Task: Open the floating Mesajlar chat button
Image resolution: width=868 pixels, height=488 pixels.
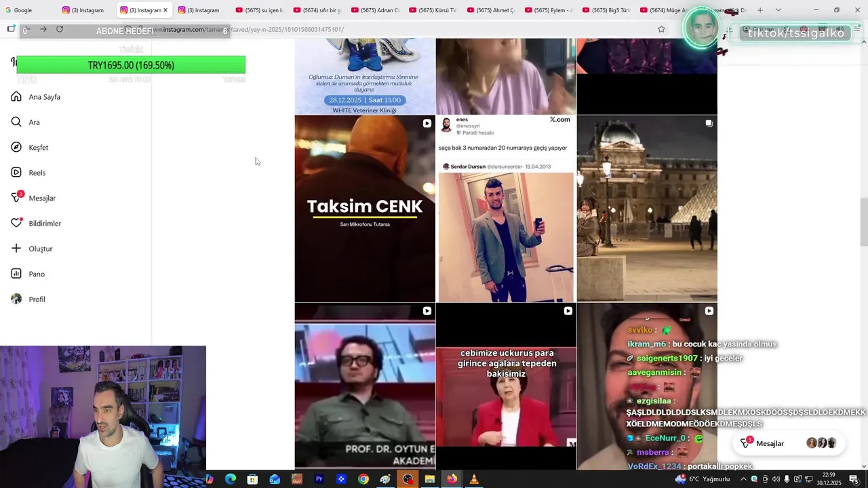Action: (x=789, y=443)
